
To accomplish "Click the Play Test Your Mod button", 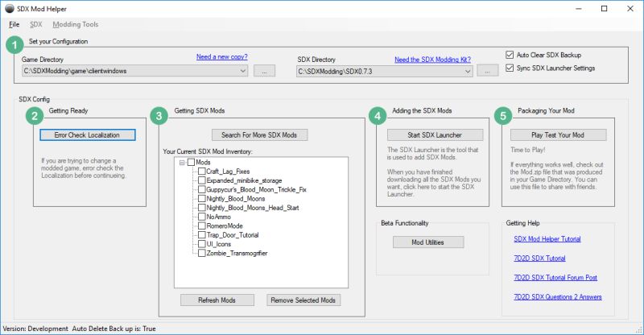I will pos(558,134).
